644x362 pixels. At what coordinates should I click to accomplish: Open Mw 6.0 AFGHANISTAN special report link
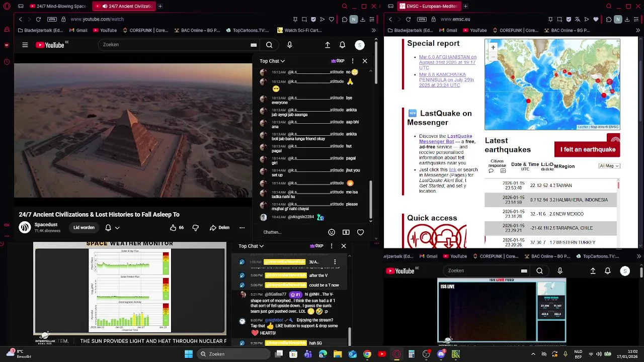click(x=448, y=62)
